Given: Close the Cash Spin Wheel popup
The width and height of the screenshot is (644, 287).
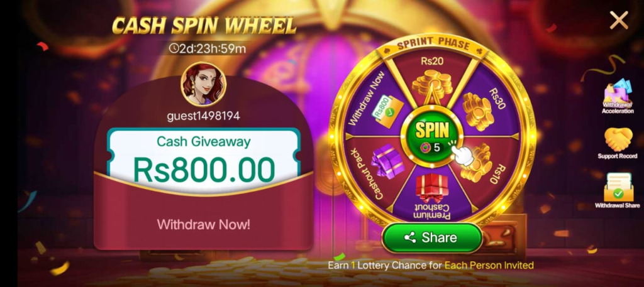Looking at the screenshot, I should click(619, 19).
